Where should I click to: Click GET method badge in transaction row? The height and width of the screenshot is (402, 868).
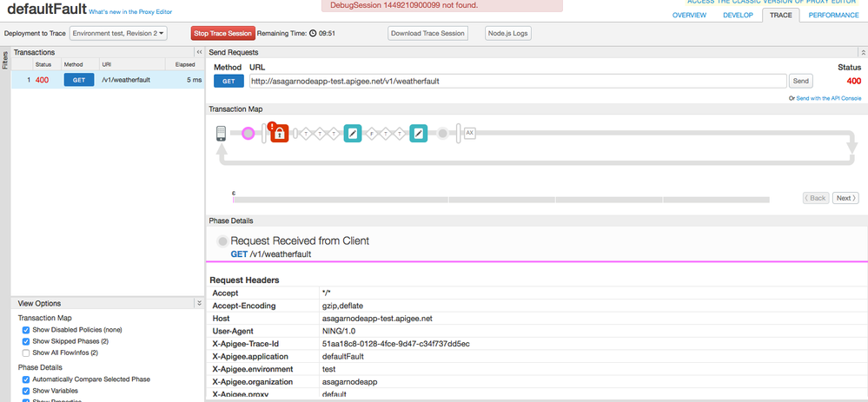point(79,80)
